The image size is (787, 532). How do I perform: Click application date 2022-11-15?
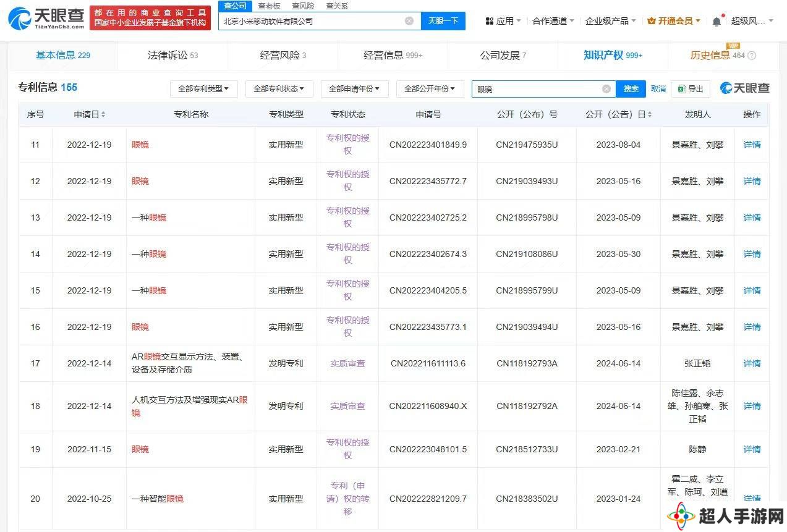[x=89, y=449]
